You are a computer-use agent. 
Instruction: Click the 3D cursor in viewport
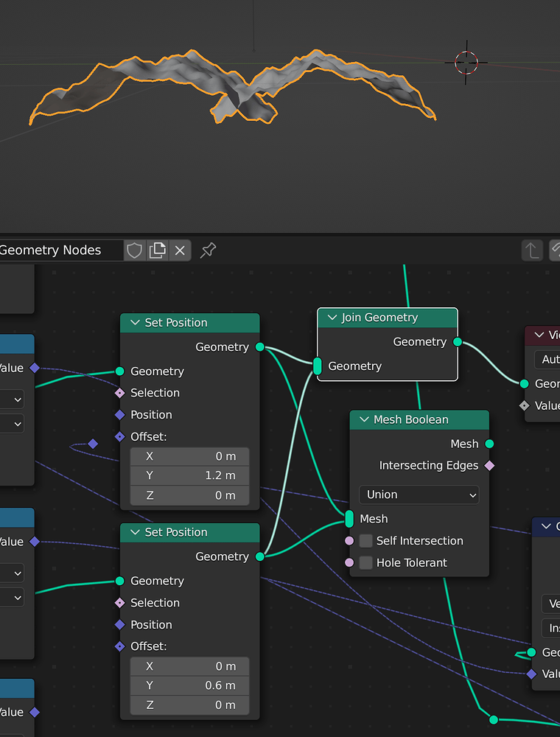tap(466, 63)
